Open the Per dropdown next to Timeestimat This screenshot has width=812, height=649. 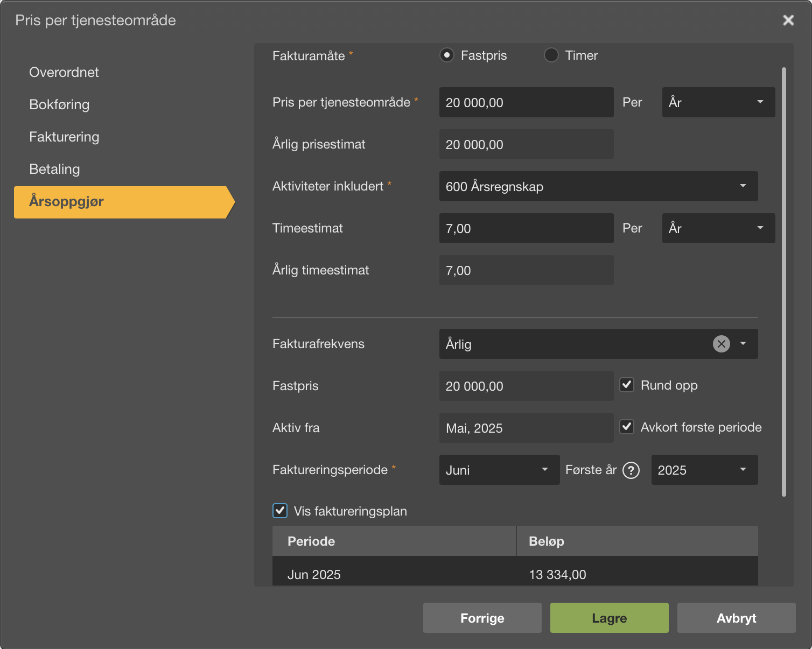718,228
